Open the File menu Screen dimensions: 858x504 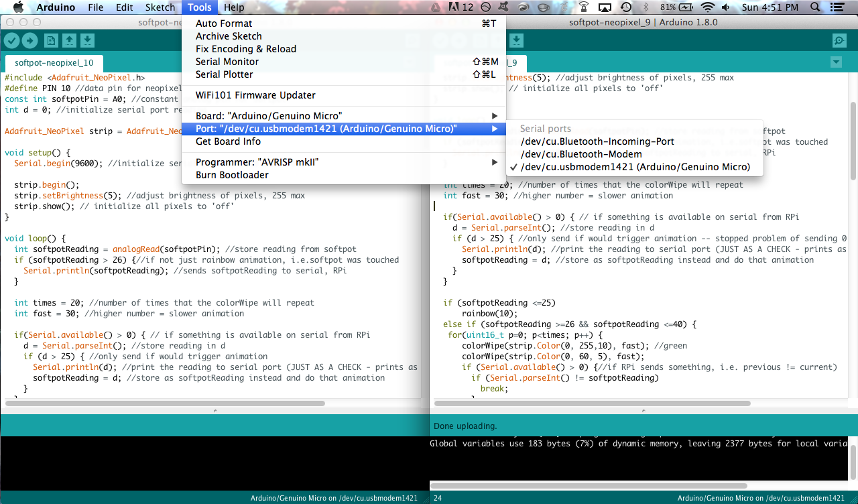coord(96,7)
